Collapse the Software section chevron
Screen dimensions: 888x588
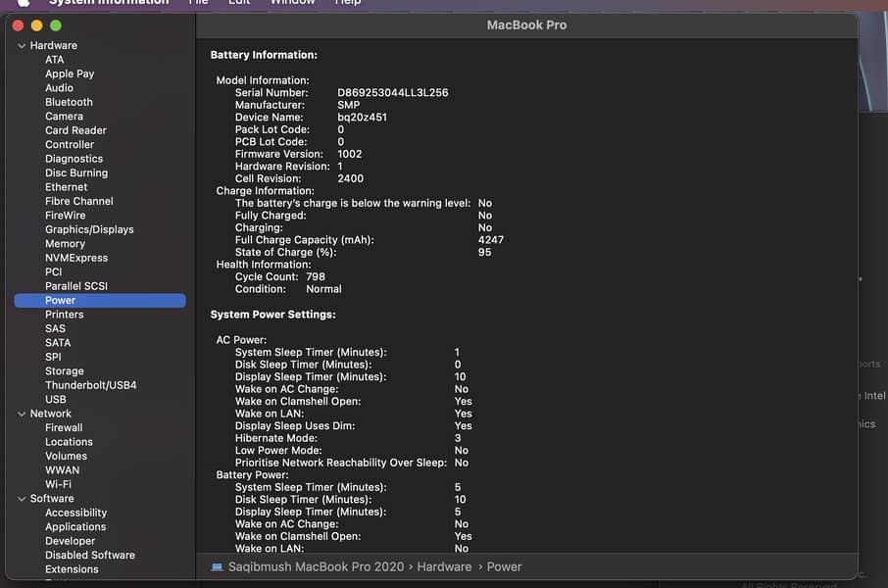pyautogui.click(x=22, y=499)
